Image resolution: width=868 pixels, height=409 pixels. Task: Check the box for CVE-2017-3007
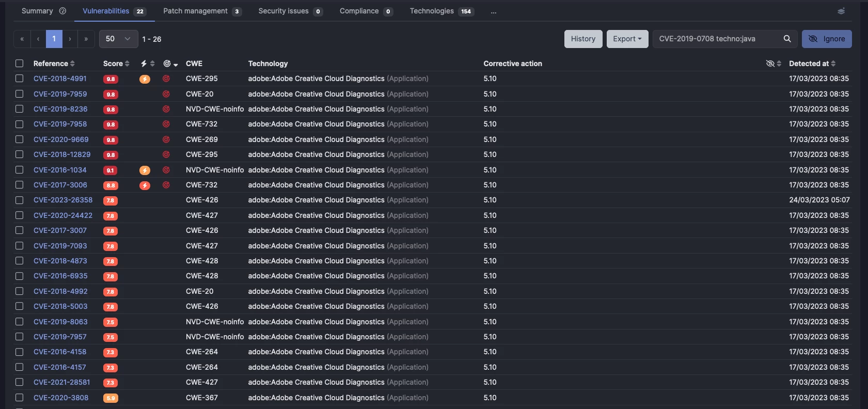pyautogui.click(x=19, y=230)
